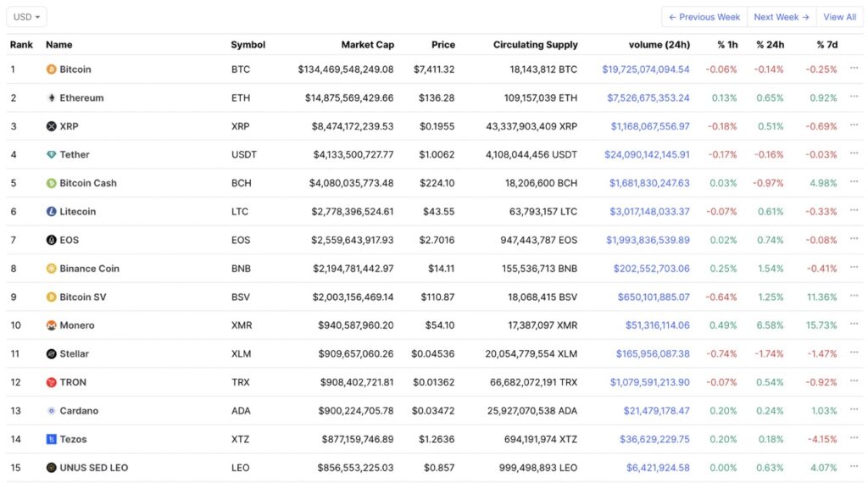Viewport: 868px width, 483px height.
Task: Open the more options menu for Bitcoin Cash row
Action: [x=854, y=182]
